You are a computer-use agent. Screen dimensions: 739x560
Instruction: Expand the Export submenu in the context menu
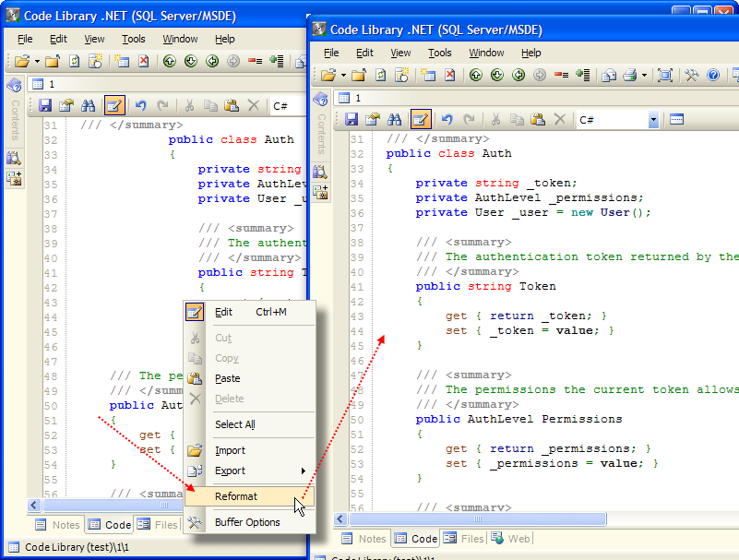249,471
